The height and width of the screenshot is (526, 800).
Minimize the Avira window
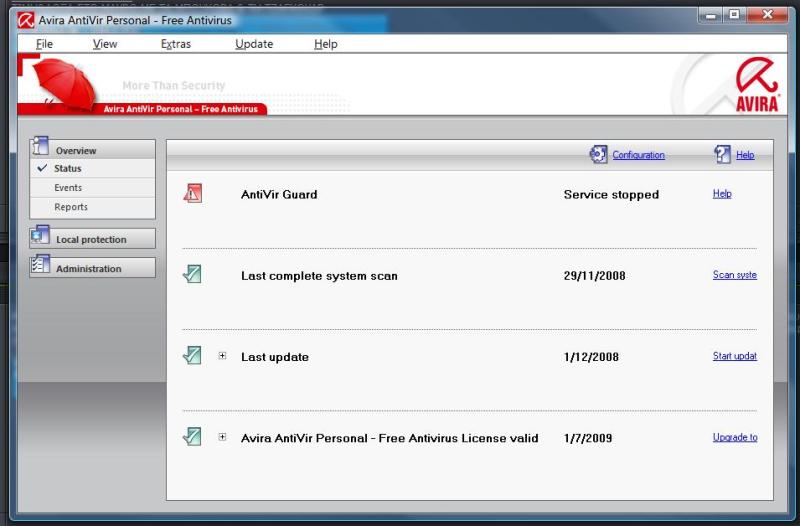pyautogui.click(x=710, y=15)
